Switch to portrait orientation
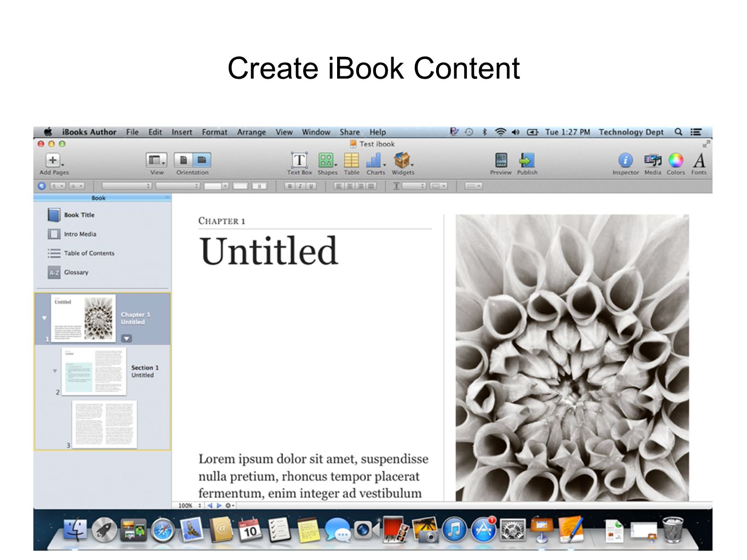Viewport: 747px width, 560px height. pyautogui.click(x=183, y=160)
